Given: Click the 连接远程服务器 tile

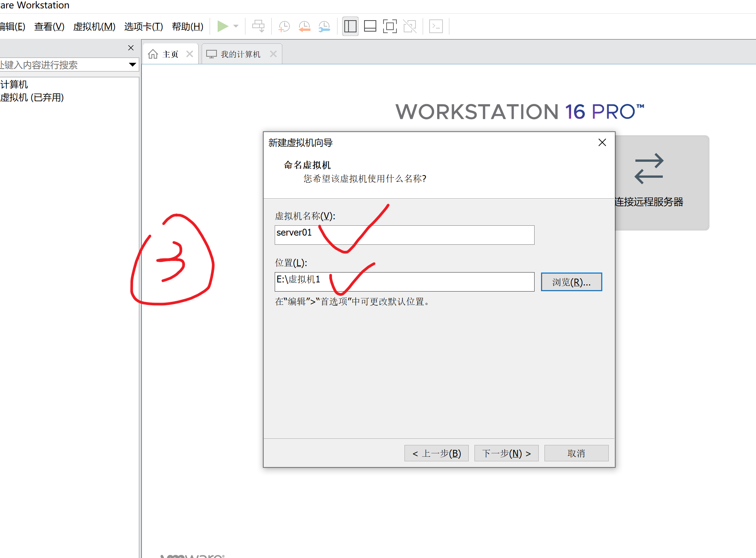Looking at the screenshot, I should coord(662,183).
